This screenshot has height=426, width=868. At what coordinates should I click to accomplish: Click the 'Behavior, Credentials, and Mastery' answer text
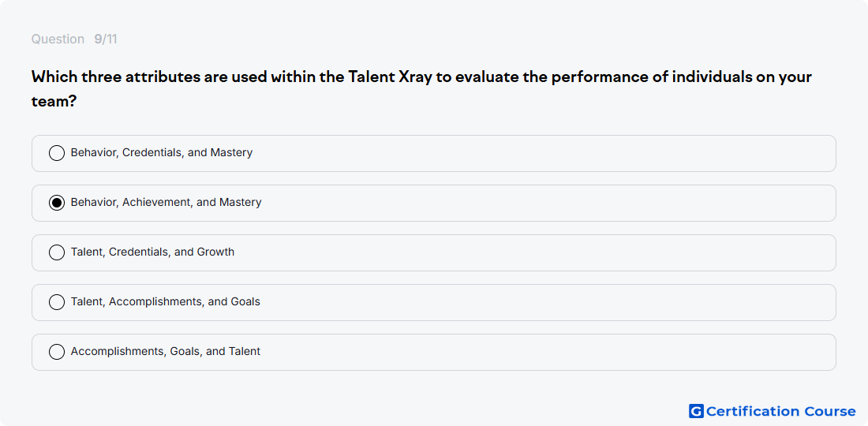click(x=162, y=153)
